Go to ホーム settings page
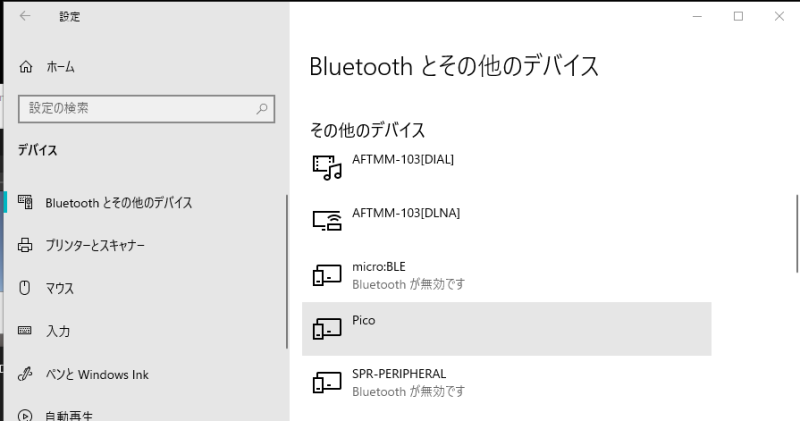Viewport: 800px width, 421px height. [60, 67]
